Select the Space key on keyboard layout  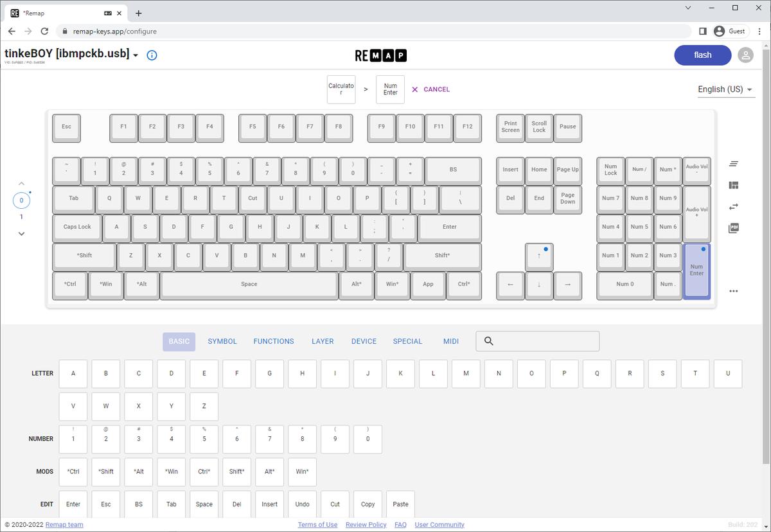(x=249, y=285)
